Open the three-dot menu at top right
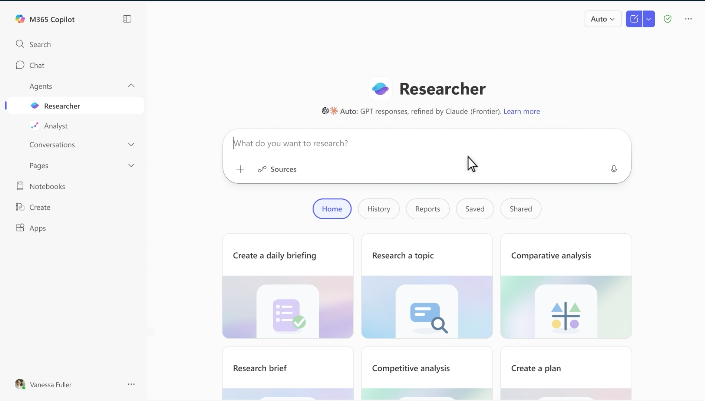 coord(688,19)
